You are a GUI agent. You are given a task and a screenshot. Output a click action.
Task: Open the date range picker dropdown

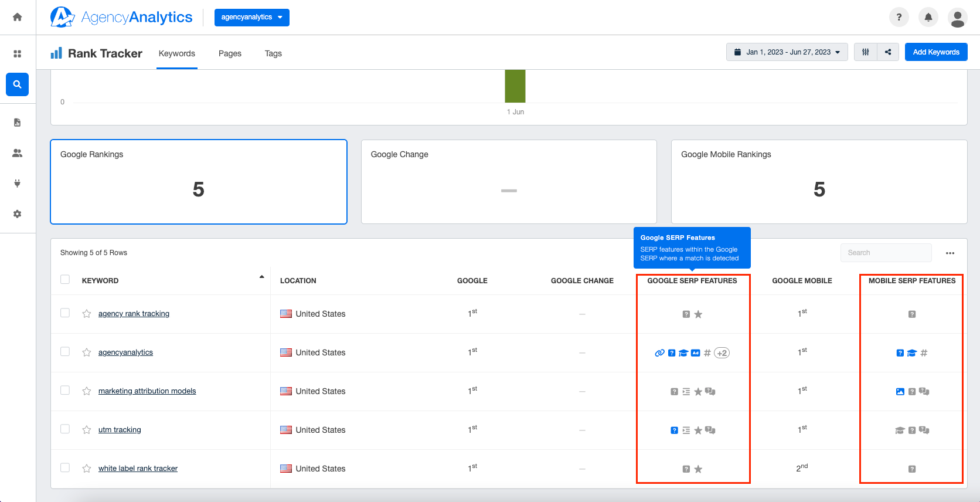click(787, 52)
